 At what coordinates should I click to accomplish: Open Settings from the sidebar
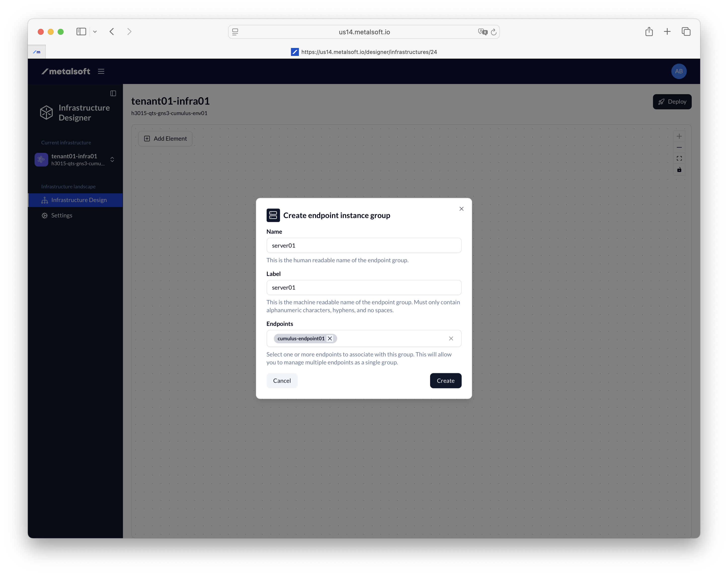62,215
